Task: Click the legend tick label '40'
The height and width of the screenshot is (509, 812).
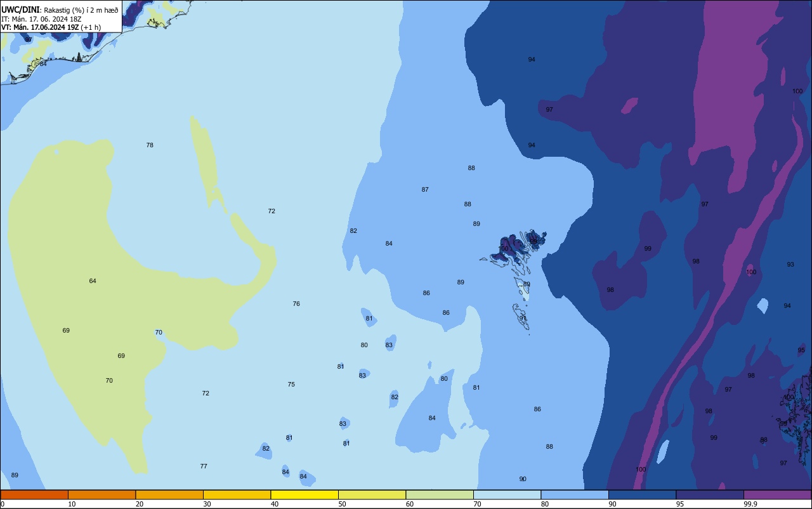Action: 275,504
